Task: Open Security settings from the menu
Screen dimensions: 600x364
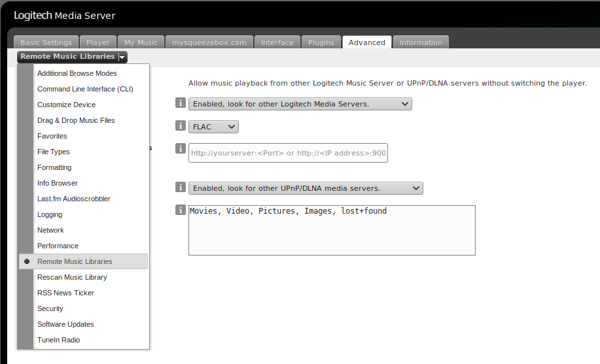Action: [x=83, y=308]
